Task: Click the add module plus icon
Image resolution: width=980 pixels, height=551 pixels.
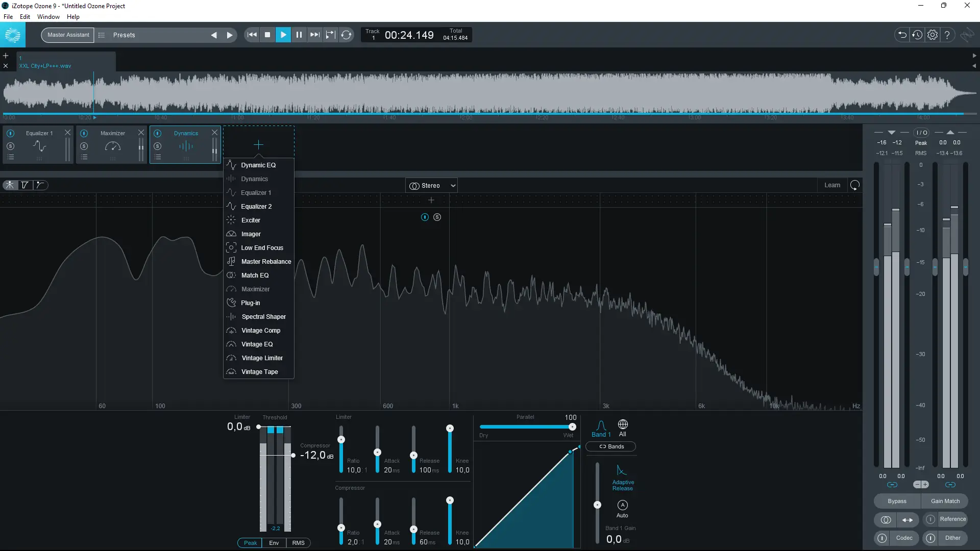Action: 258,145
